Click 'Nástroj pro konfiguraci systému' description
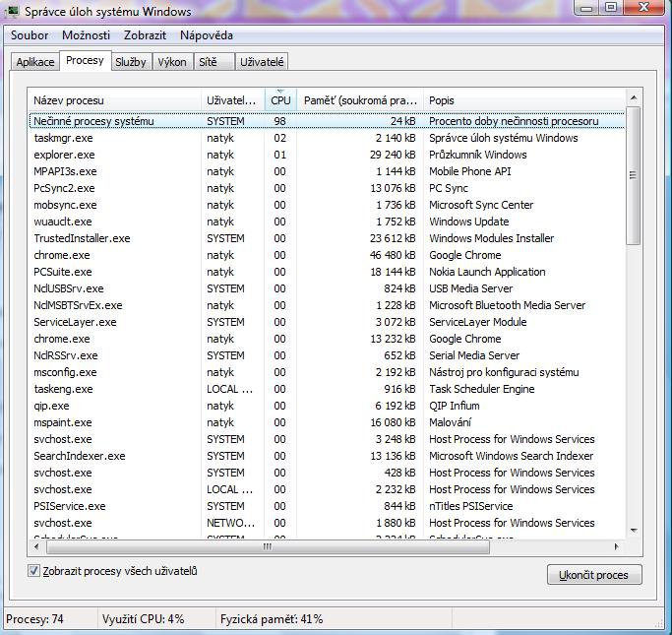 click(504, 372)
